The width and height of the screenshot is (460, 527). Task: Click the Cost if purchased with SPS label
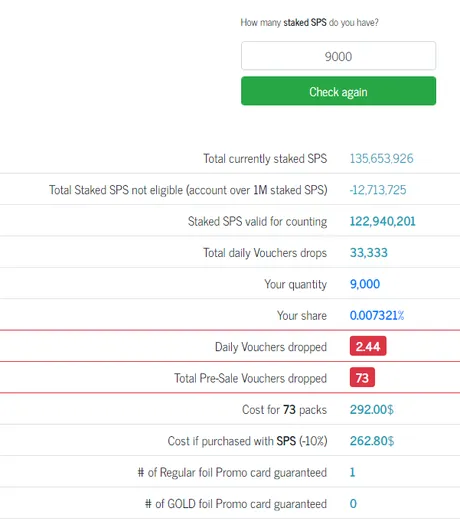click(247, 441)
